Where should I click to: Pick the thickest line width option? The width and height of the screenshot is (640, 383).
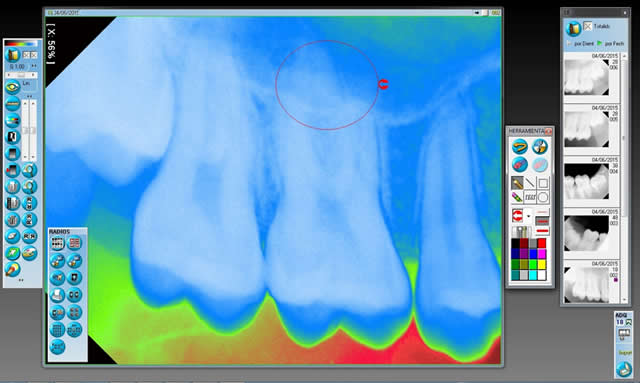542,232
